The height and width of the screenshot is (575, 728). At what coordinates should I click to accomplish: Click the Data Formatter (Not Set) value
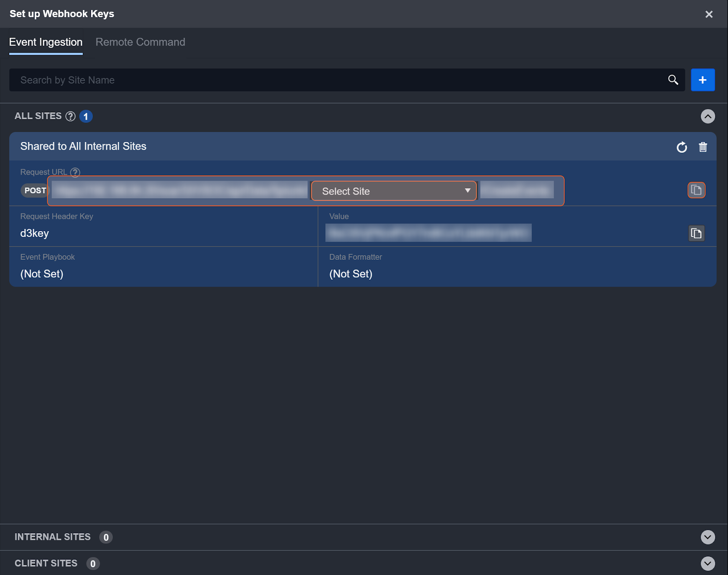[x=351, y=274]
